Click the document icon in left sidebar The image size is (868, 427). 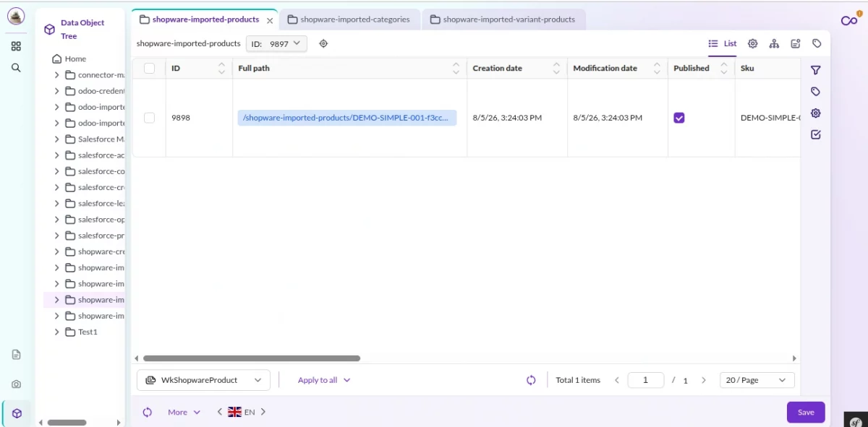pos(16,355)
